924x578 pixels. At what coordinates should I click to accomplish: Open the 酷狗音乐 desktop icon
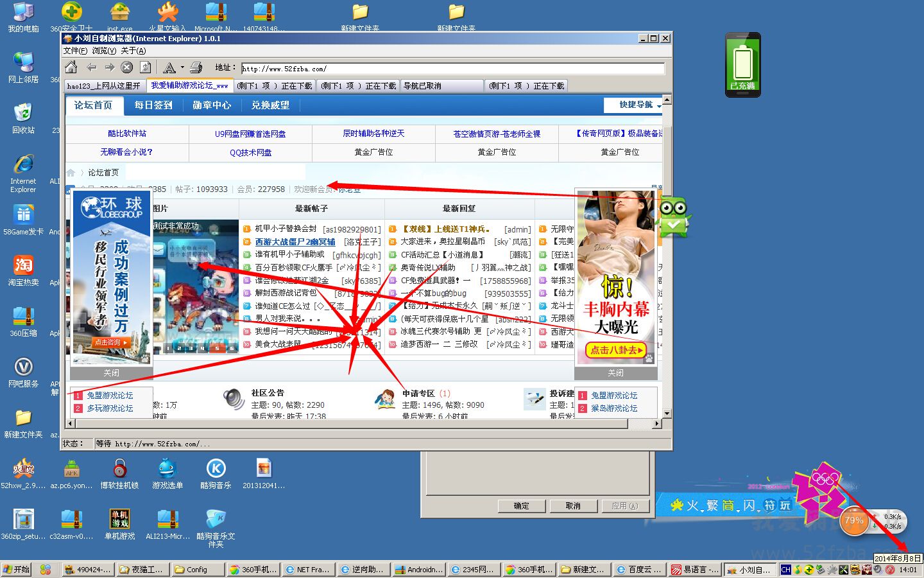216,473
